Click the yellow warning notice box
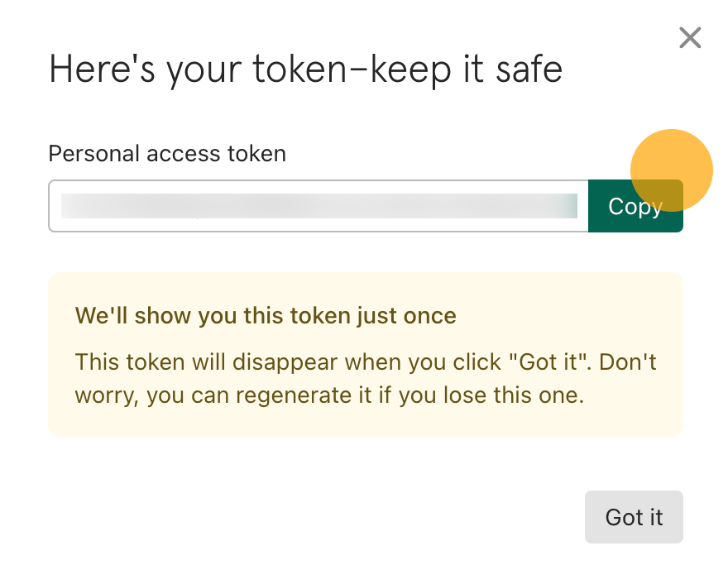This screenshot has height=584, width=728. tap(366, 355)
